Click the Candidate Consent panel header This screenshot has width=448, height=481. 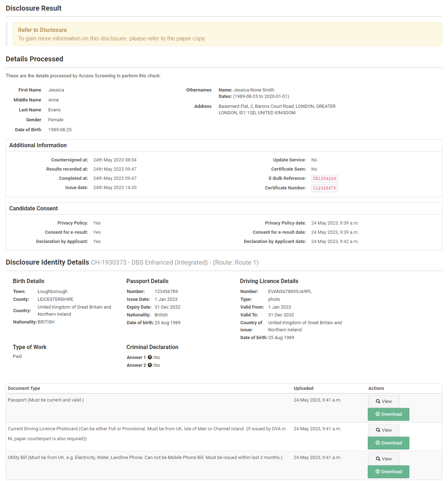pos(34,209)
